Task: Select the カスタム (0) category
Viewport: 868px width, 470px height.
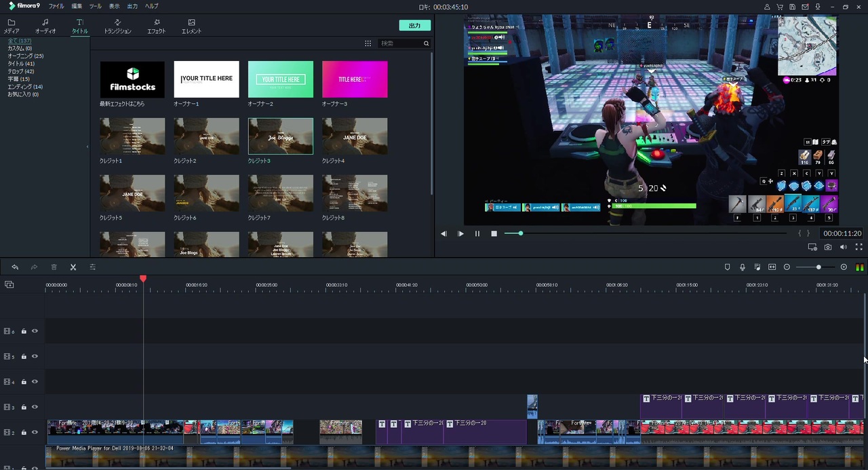Action: coord(20,49)
